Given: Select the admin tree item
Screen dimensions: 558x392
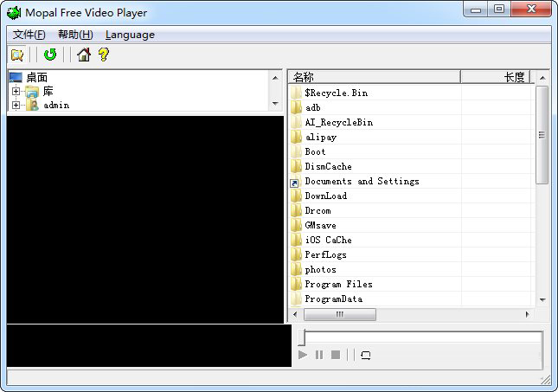Looking at the screenshot, I should (56, 105).
